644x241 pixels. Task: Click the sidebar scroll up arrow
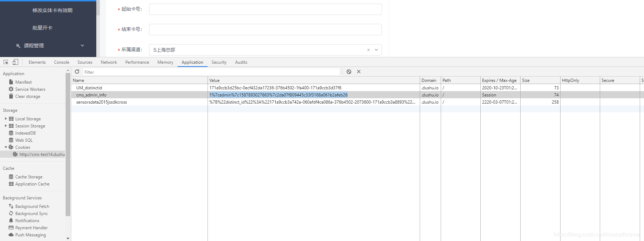coord(68,70)
